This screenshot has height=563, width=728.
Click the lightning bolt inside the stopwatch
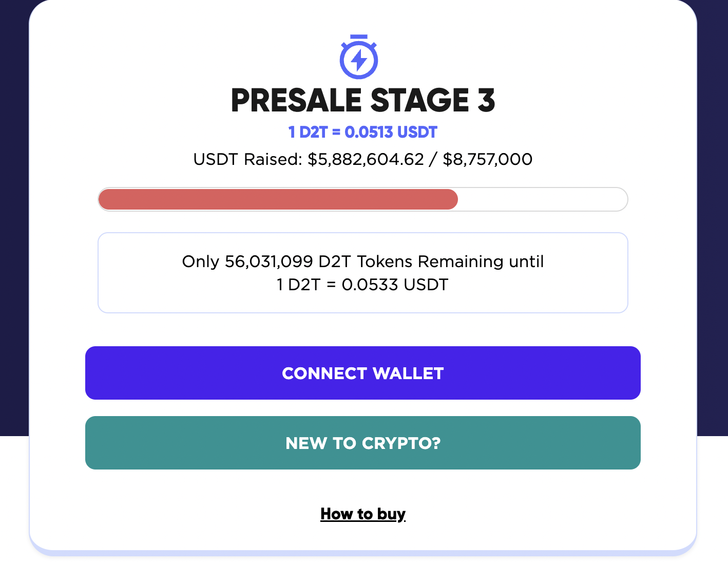[x=359, y=61]
